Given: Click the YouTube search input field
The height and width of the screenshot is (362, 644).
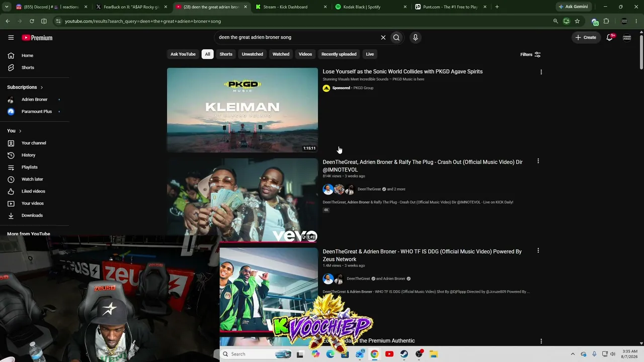Looking at the screenshot, I should click(x=297, y=37).
